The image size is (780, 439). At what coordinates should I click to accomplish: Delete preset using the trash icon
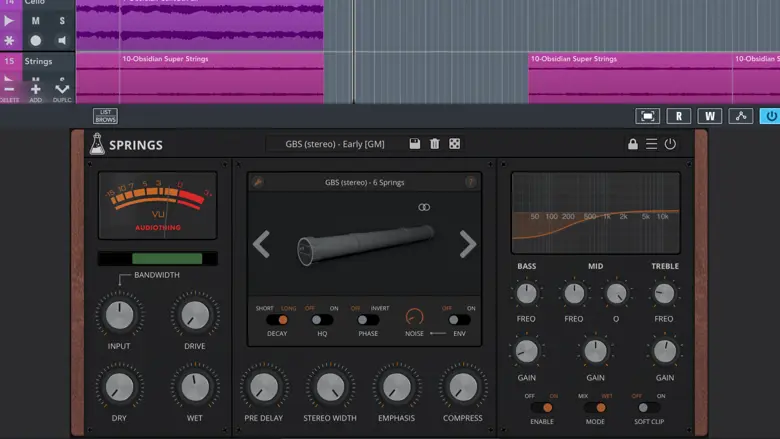[434, 144]
